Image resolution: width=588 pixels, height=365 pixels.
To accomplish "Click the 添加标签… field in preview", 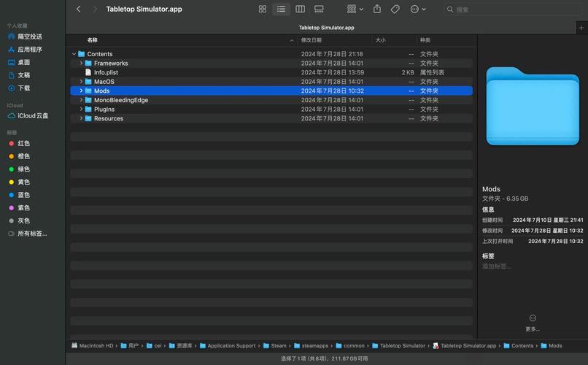I will point(497,266).
